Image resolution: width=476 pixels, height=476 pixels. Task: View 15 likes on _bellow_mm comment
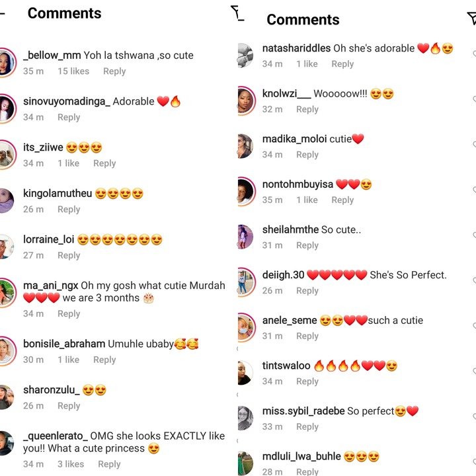73,71
